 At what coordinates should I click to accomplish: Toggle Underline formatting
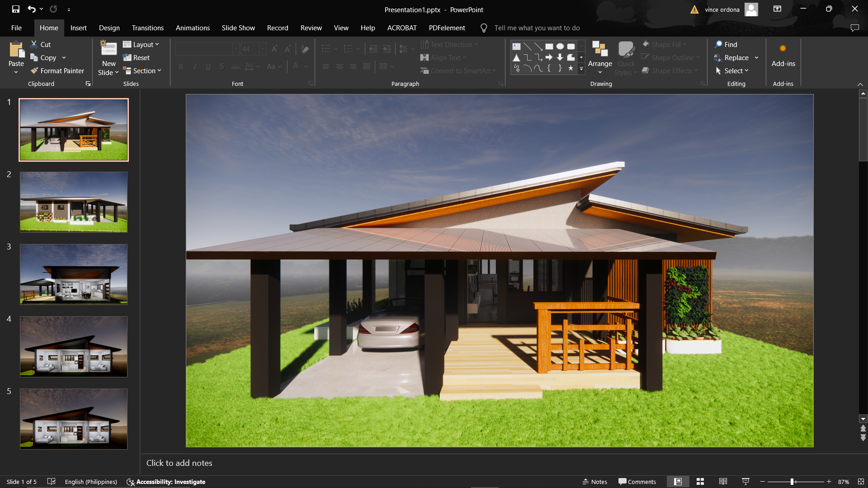[208, 66]
